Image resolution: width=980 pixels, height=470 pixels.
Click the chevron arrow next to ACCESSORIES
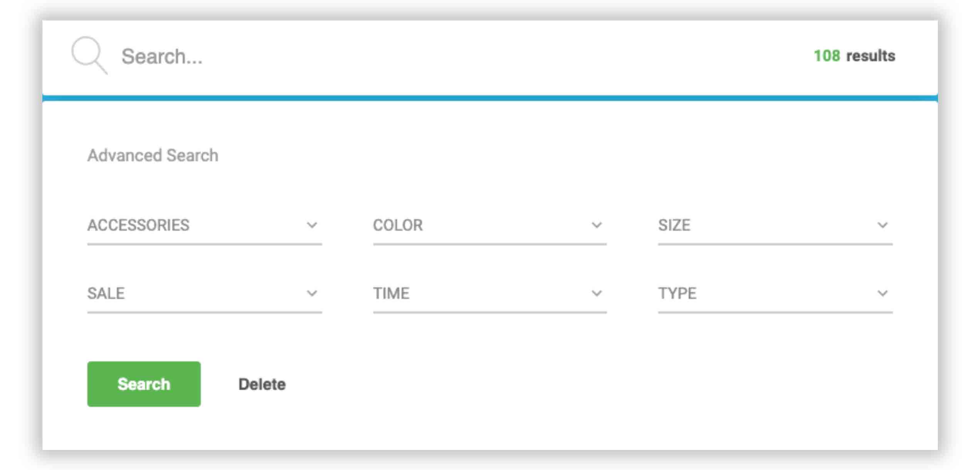(312, 225)
